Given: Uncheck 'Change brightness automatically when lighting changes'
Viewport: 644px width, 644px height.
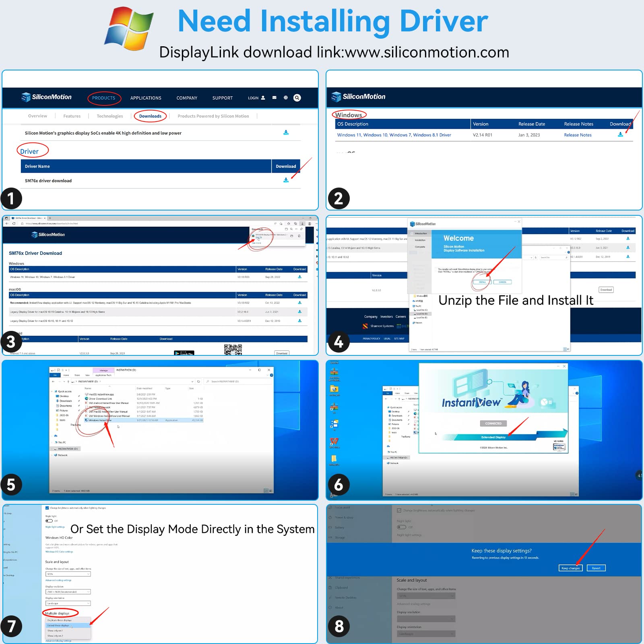Looking at the screenshot, I should pos(47,508).
